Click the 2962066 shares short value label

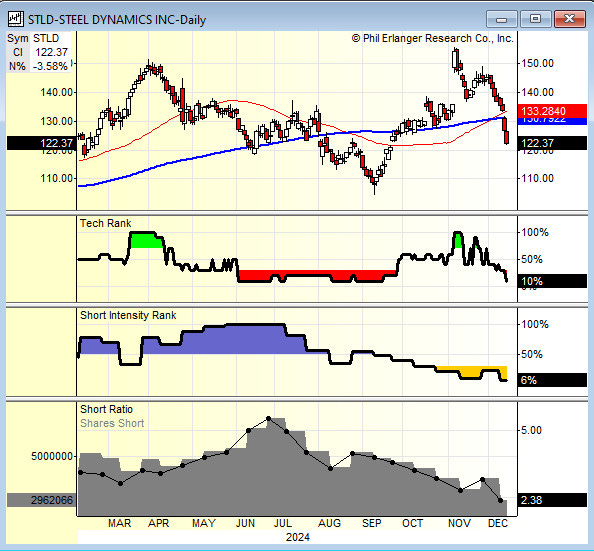tap(41, 500)
